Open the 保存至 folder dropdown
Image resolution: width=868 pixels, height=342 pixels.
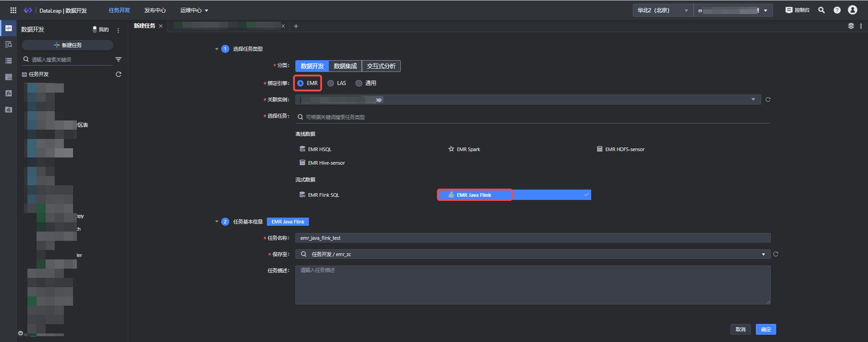pyautogui.click(x=533, y=254)
